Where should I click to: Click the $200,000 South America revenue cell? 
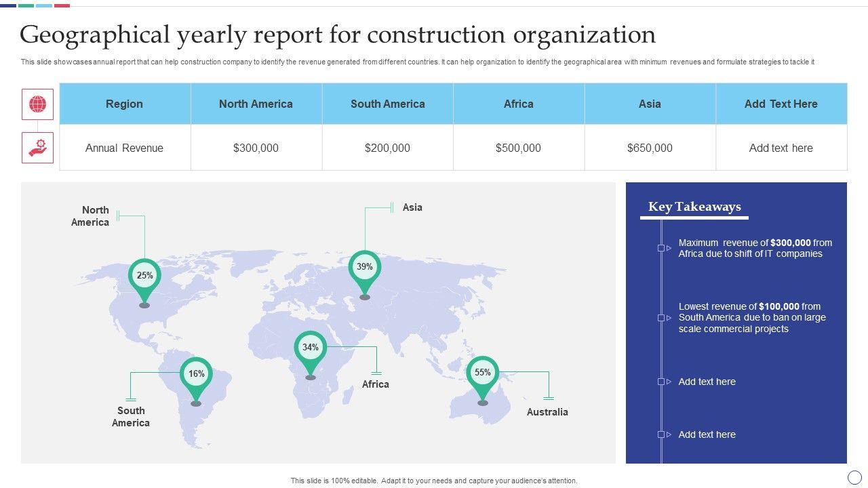(387, 148)
